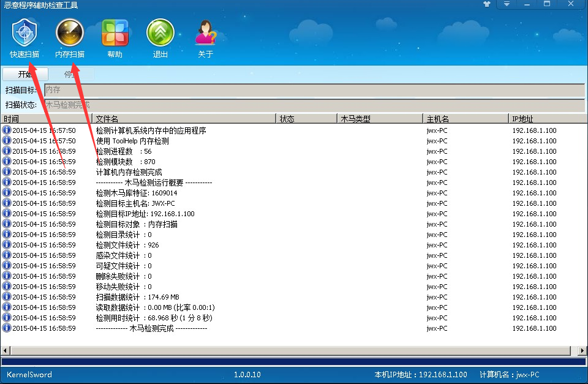Click the 扫描目标 input field showing 内存
The height and width of the screenshot is (384, 588).
[314, 90]
